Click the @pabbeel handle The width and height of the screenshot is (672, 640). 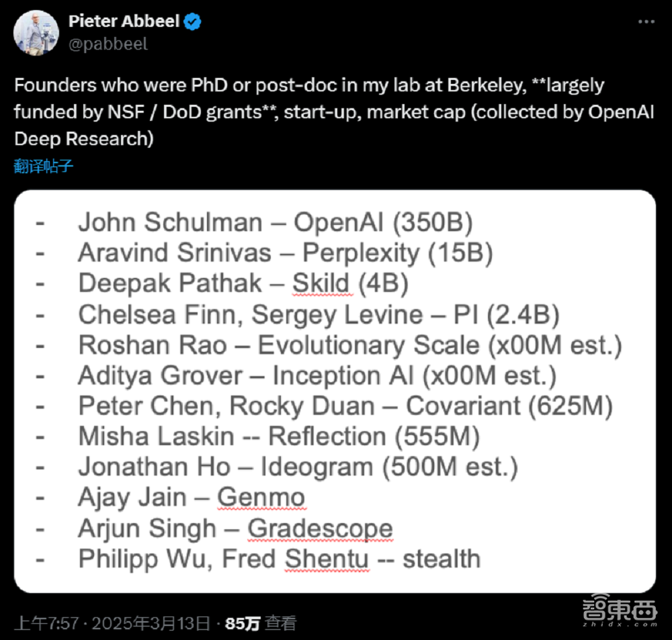click(x=108, y=44)
